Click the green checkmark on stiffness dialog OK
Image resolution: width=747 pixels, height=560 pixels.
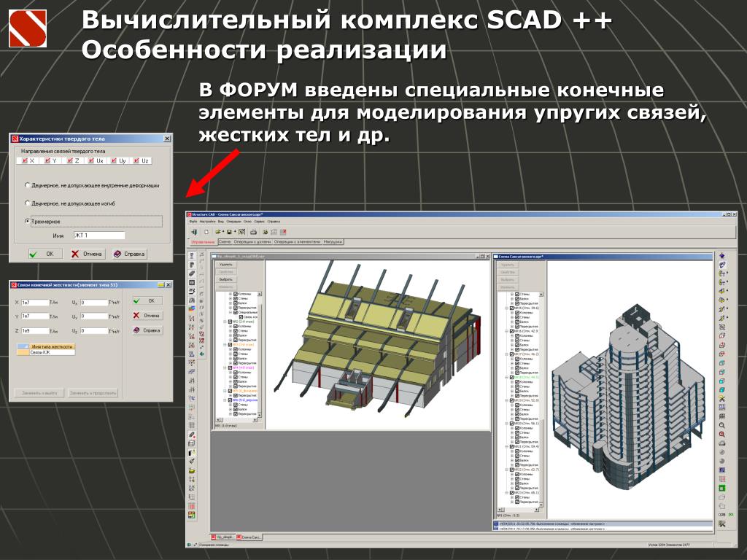point(136,301)
